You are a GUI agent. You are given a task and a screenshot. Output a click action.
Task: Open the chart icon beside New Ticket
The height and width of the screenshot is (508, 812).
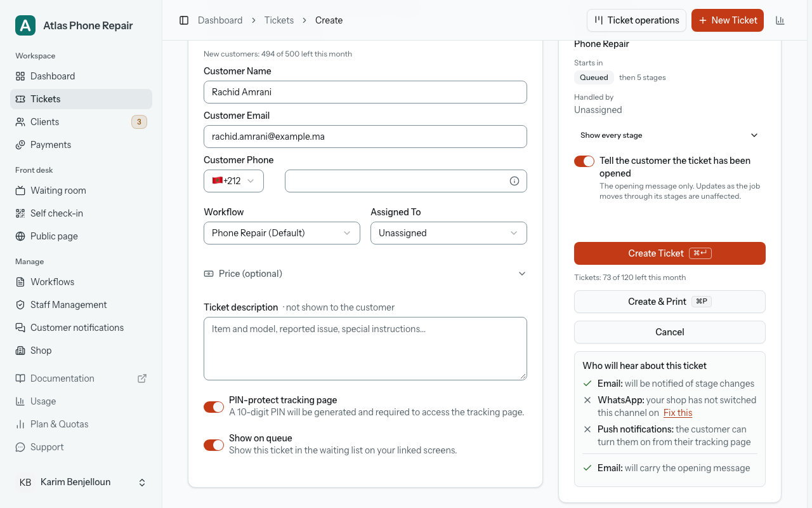coord(780,20)
